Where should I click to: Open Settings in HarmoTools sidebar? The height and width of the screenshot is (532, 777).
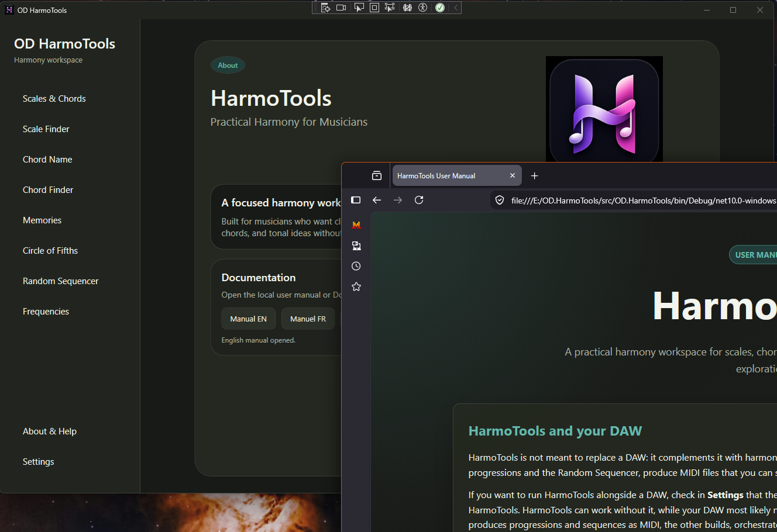click(x=39, y=462)
